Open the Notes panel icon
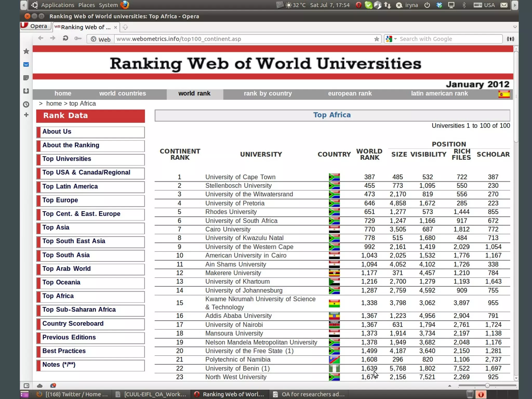The image size is (532, 399). pyautogui.click(x=26, y=78)
